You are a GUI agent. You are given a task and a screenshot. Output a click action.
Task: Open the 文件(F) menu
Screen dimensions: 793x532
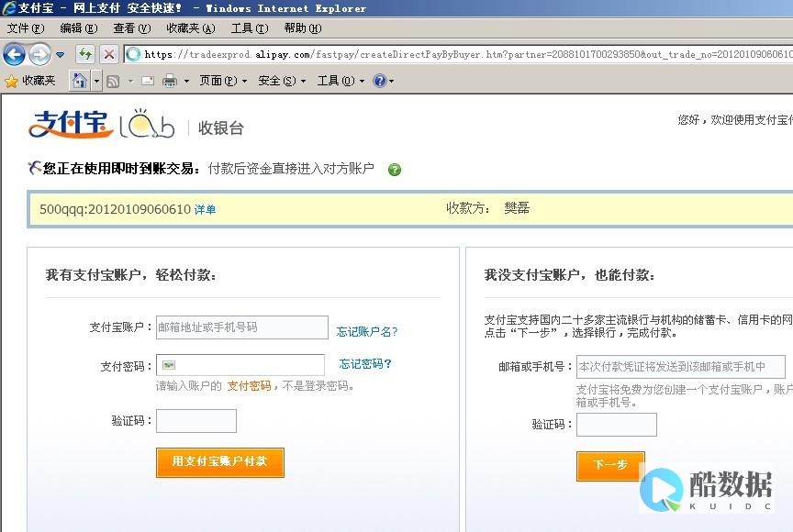click(x=26, y=28)
